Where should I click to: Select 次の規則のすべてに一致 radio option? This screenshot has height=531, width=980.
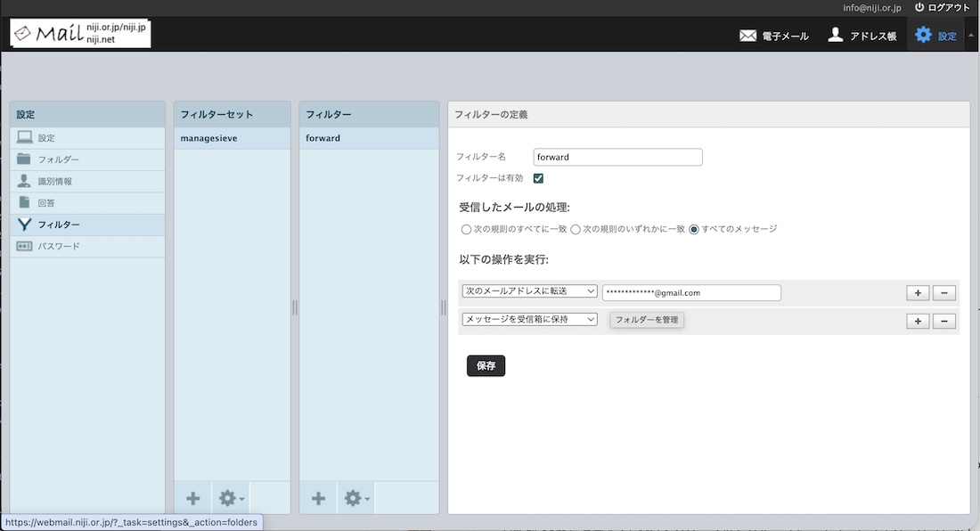coord(466,230)
